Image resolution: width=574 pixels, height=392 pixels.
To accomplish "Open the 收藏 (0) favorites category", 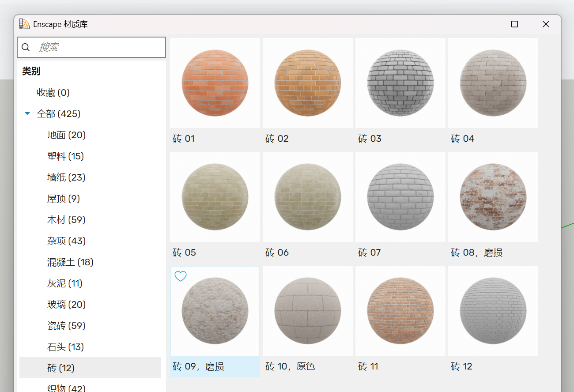I will point(53,93).
